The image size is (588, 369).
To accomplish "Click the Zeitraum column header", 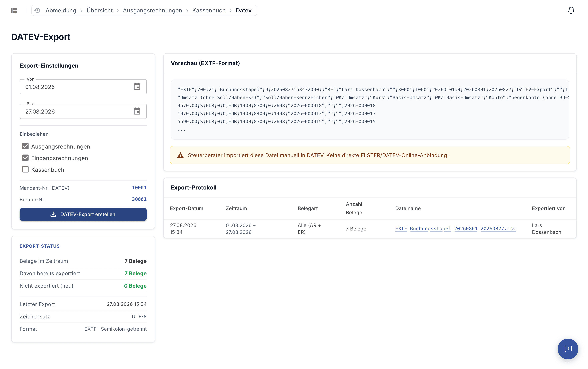I will click(236, 208).
